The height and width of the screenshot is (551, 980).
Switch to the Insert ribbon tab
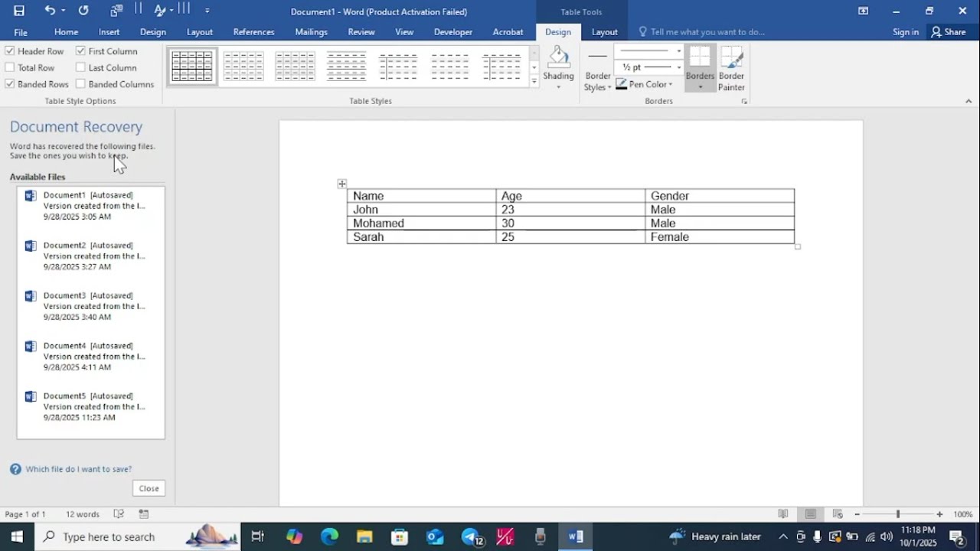[x=109, y=32]
